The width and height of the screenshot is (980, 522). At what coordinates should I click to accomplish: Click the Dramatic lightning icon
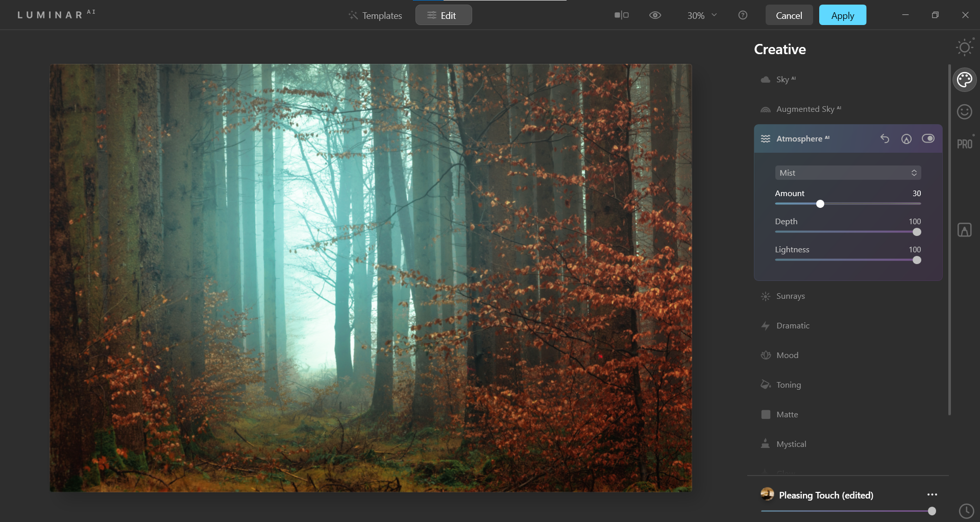[x=766, y=326]
